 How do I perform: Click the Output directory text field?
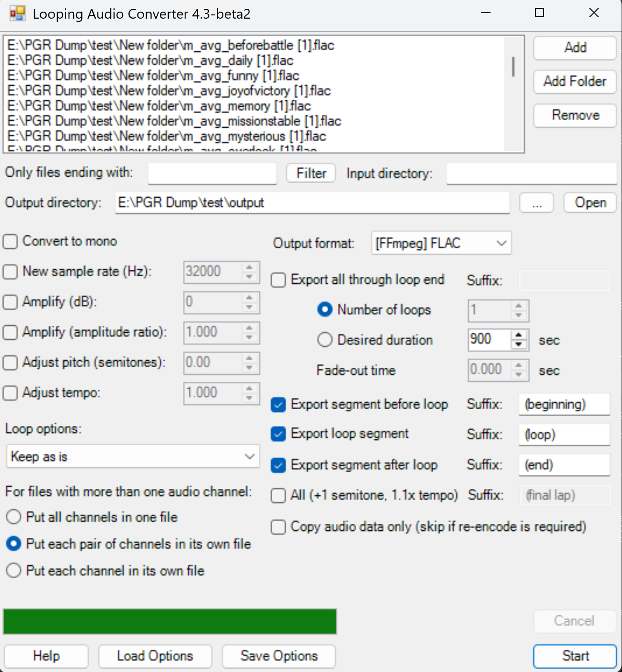point(312,203)
